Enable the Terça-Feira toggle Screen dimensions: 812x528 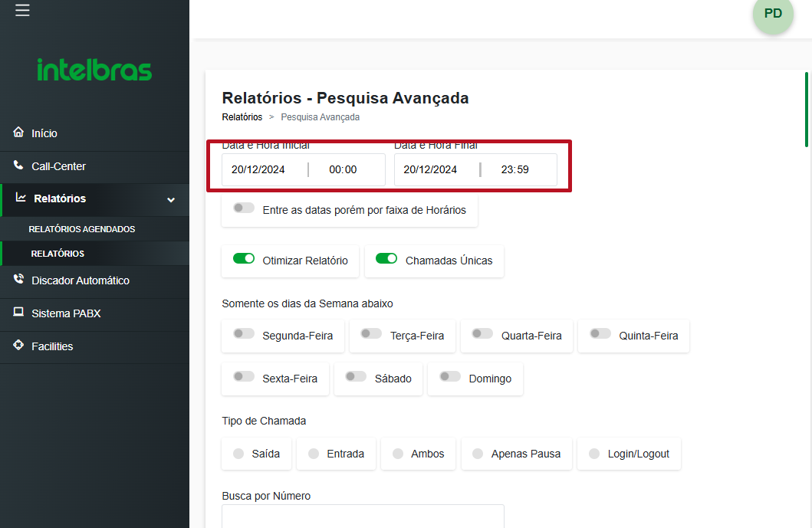pos(371,333)
